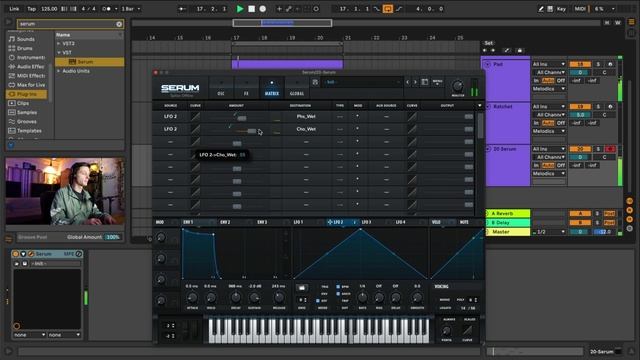Load next Serum preset arrow
Viewport: 640px width, 360px height.
click(415, 82)
